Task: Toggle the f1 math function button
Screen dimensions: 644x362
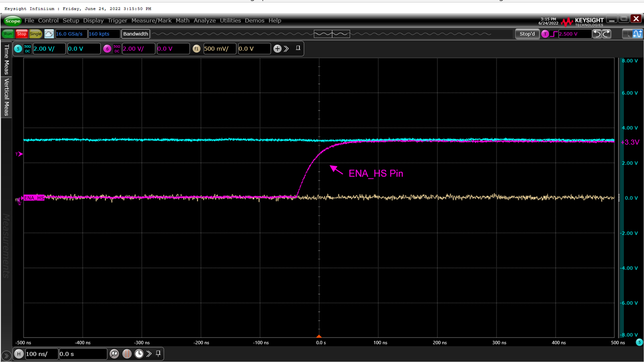Action: point(196,49)
